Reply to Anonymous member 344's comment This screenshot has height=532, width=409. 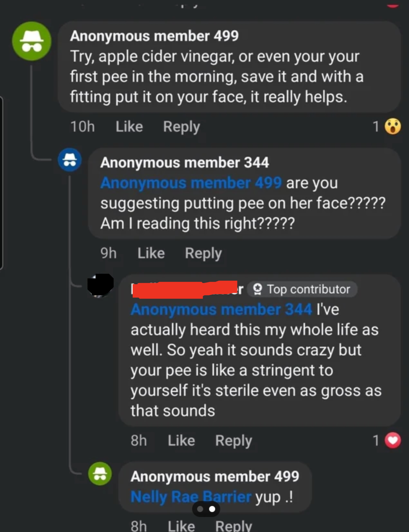(x=204, y=253)
